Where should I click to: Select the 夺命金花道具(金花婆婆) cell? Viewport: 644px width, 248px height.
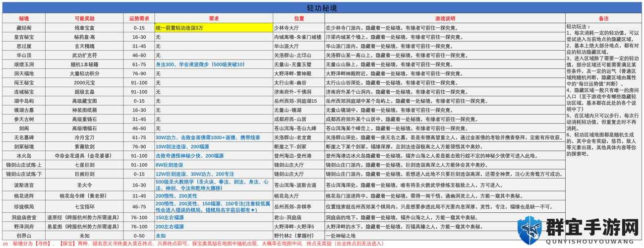(84, 156)
